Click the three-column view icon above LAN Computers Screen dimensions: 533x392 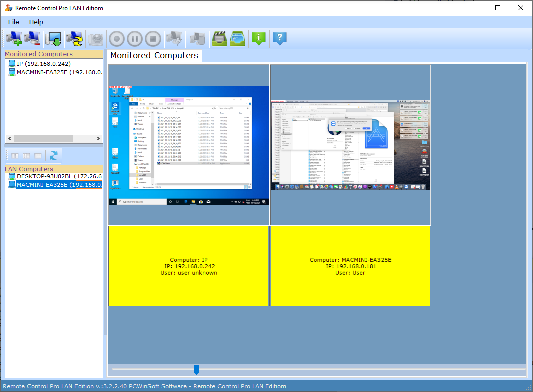tap(15, 155)
